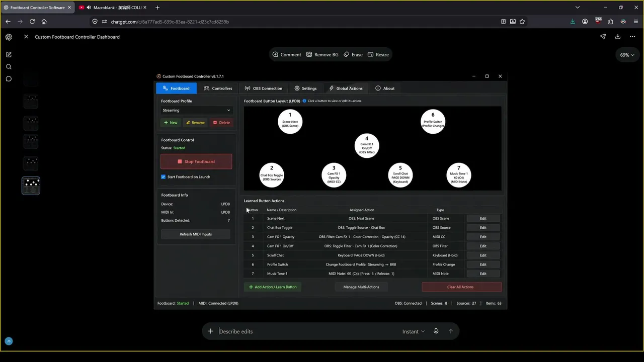Open the Instant model selector dropdown
The width and height of the screenshot is (644, 362).
[x=414, y=331]
